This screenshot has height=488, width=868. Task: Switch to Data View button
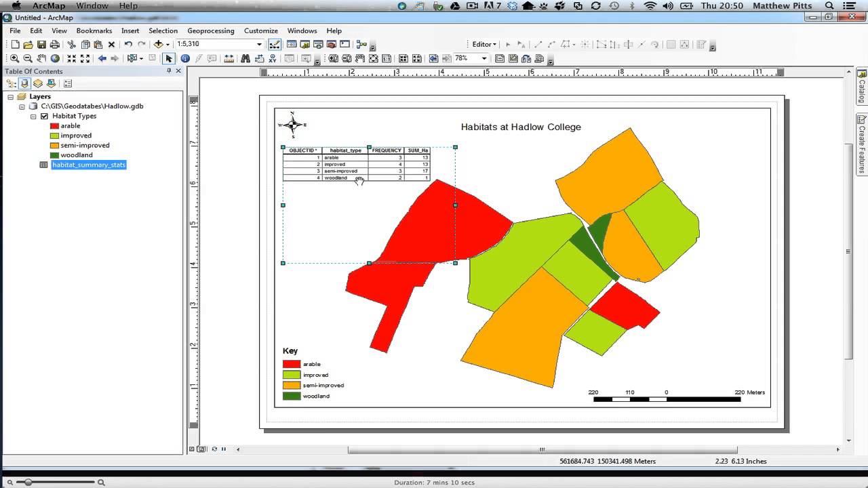tap(193, 449)
